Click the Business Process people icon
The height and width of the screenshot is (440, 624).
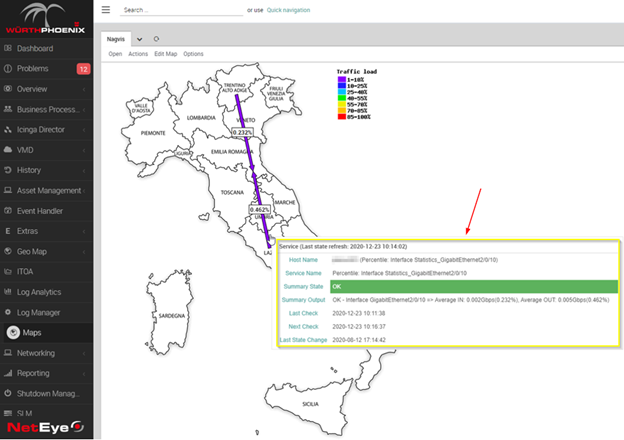[x=8, y=109]
